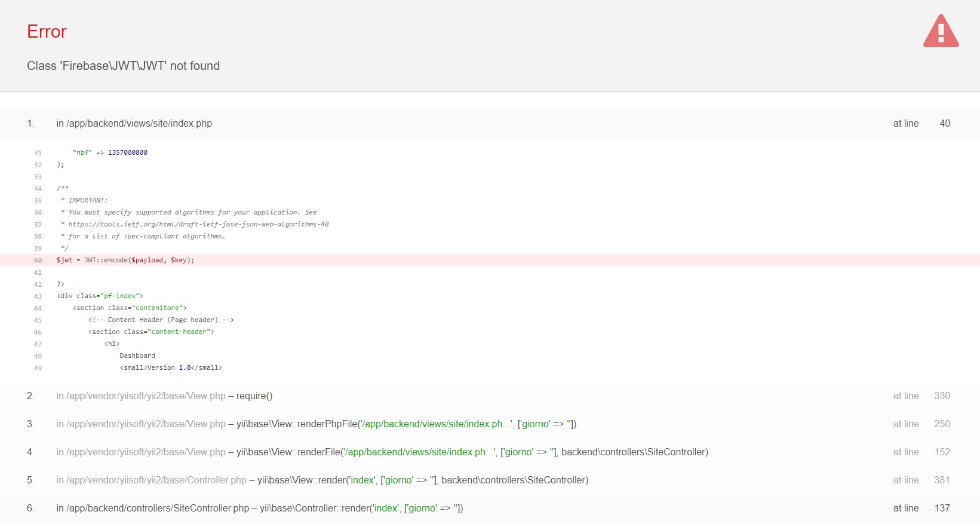Screen dimensions: 980x527
Task: Expand stack frame 5 in Controller.php
Action: point(490,480)
